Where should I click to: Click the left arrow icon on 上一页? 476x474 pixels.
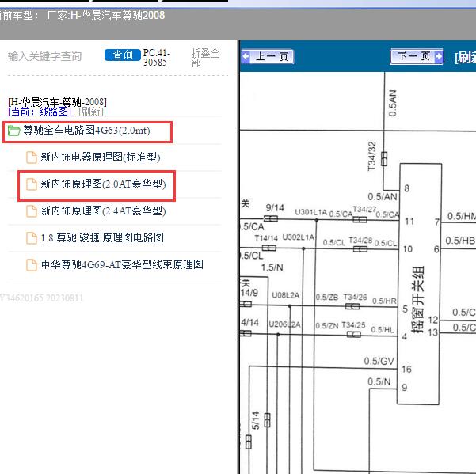[x=246, y=56]
